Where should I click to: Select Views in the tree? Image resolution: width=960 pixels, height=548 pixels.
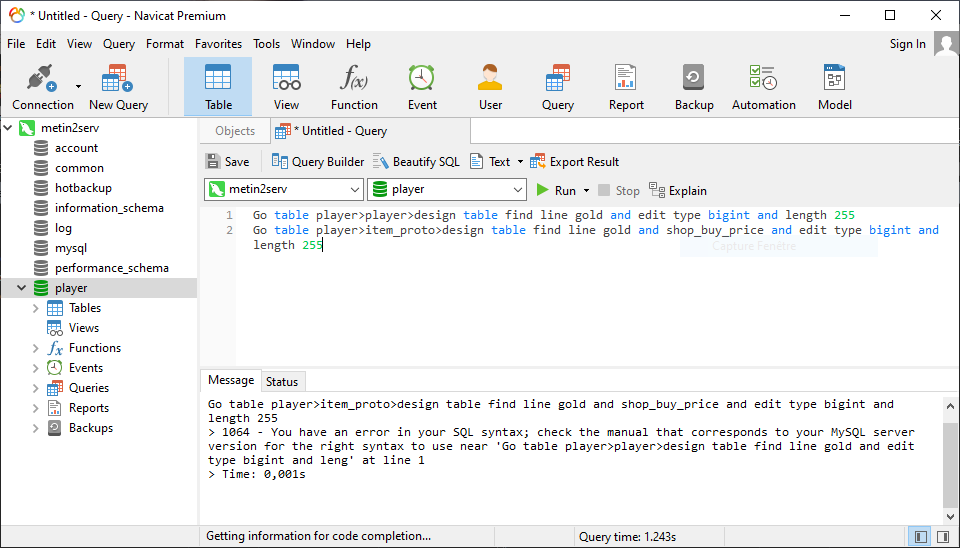[83, 328]
